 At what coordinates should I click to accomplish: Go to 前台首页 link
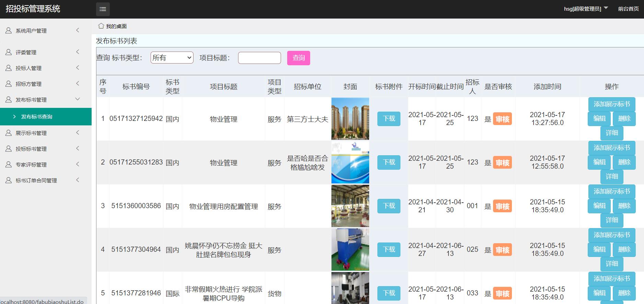(x=628, y=9)
